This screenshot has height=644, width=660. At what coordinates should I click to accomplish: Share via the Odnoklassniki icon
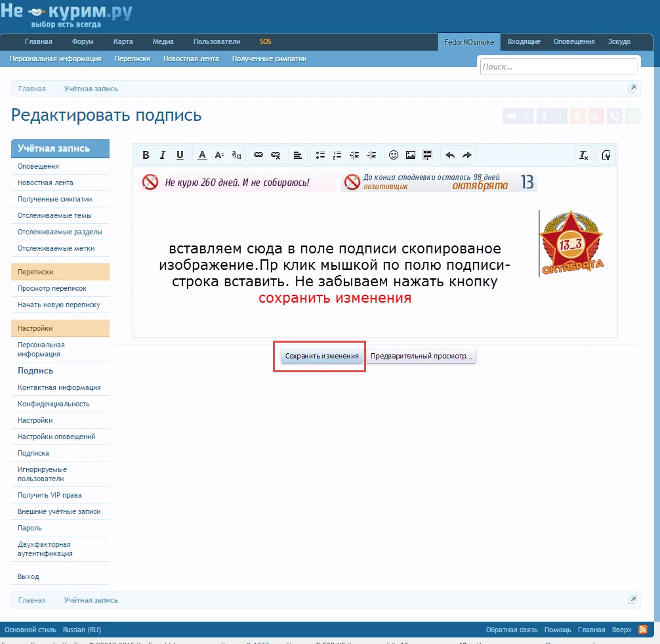[x=578, y=116]
